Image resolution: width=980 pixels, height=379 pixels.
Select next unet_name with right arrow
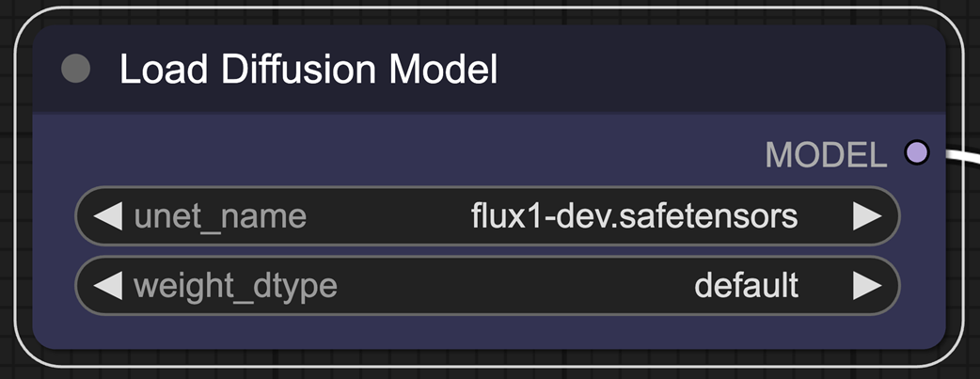coord(866,217)
